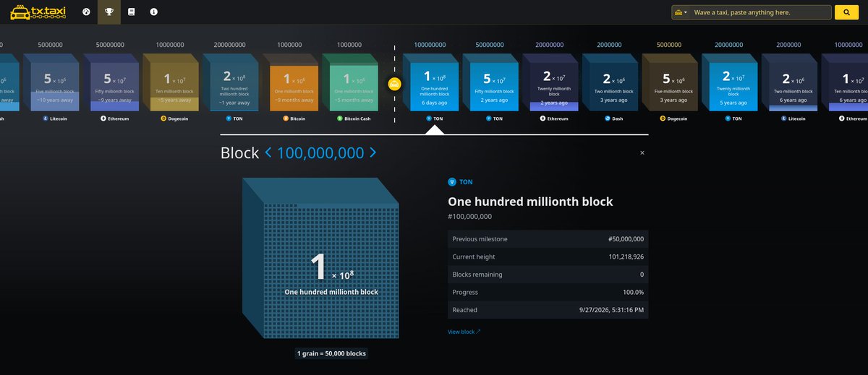The height and width of the screenshot is (375, 868).
Task: Click the TON icon under the fifty millionth cube
Action: (x=488, y=118)
